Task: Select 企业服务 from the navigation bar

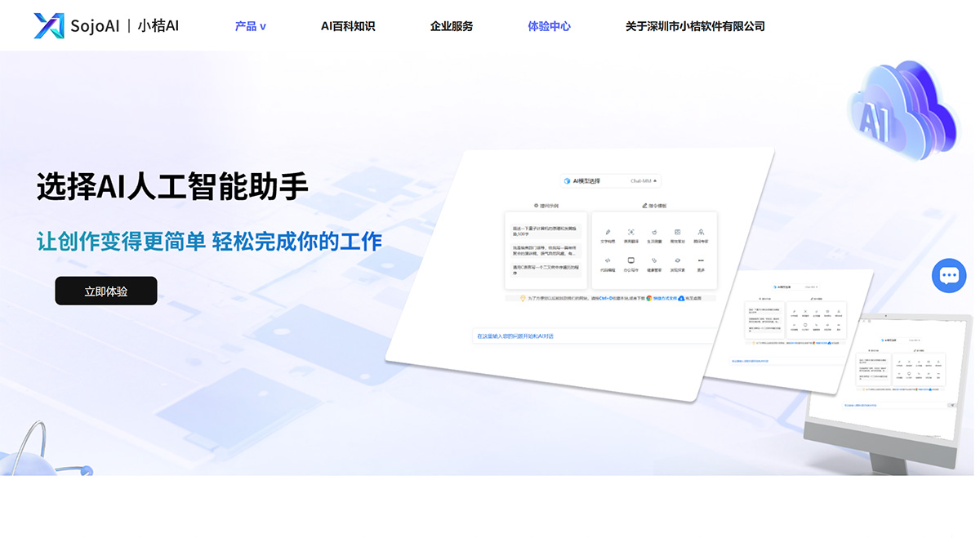Action: coord(451,25)
